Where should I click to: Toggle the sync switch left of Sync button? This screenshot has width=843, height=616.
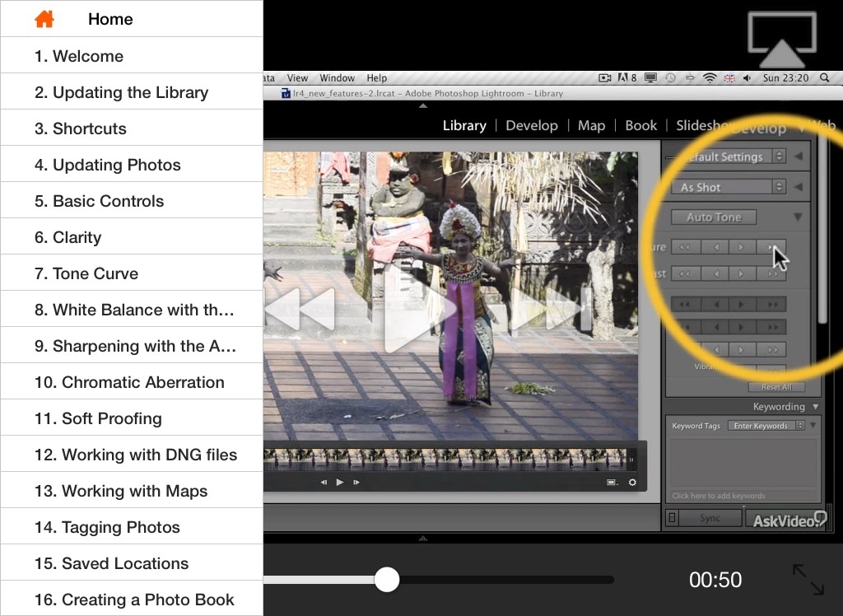672,517
